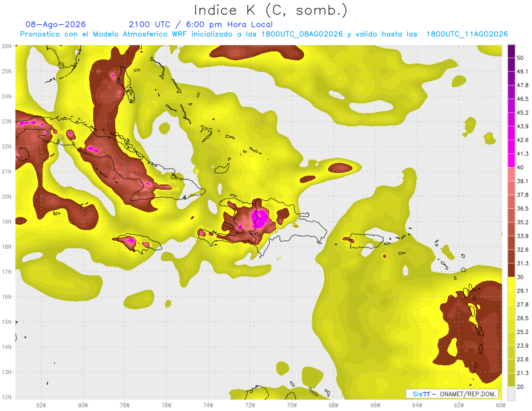Click the '29.1' colorbar value
Screen dimensions: 532x411
click(x=522, y=290)
